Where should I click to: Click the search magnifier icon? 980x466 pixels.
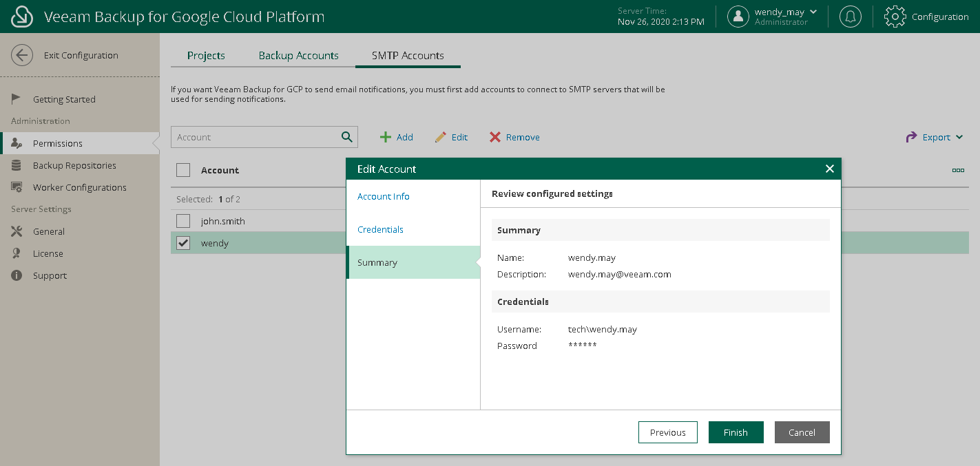coord(347,137)
